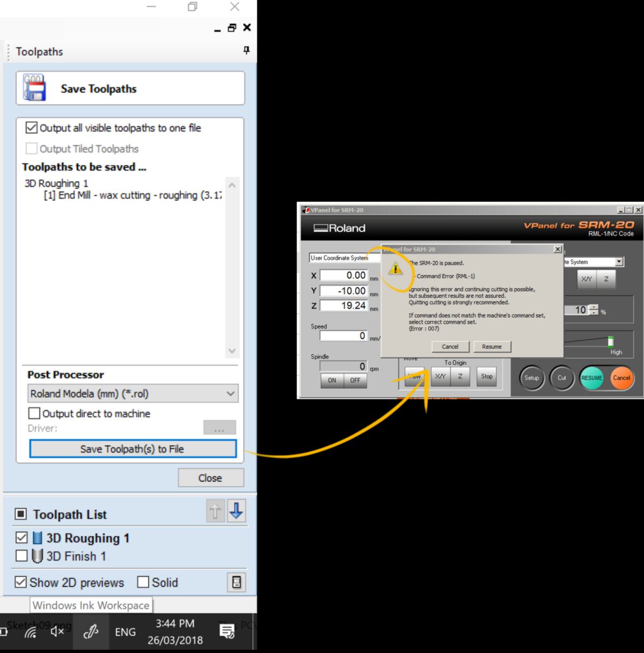Open Windows Ink Workspace from the taskbar

tap(91, 632)
